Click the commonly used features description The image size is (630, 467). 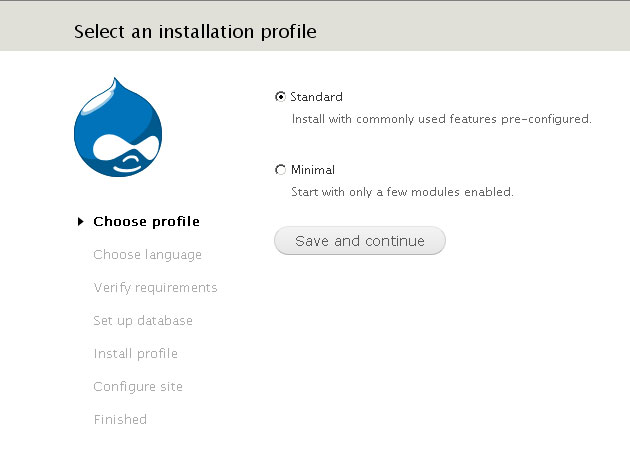pos(441,119)
